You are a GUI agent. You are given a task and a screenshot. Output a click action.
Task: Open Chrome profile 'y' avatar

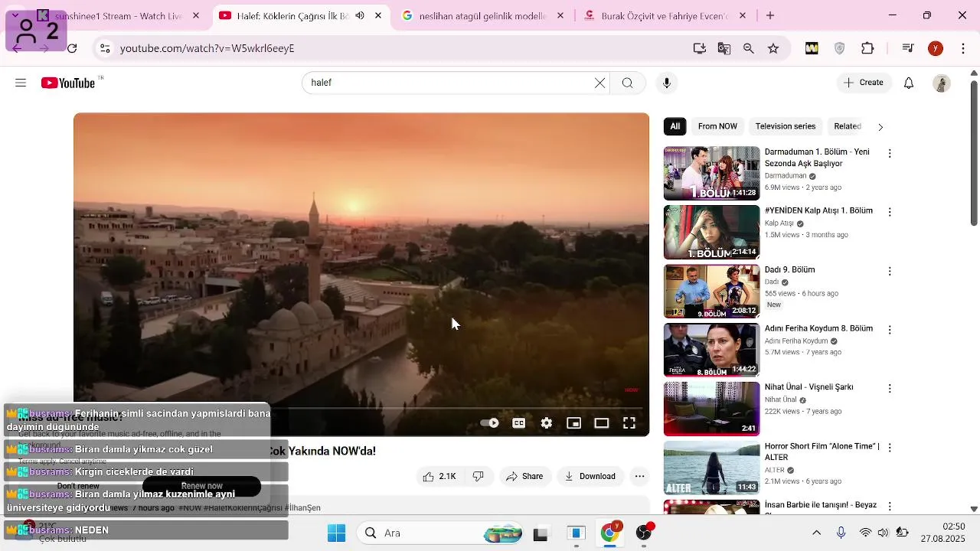(936, 48)
